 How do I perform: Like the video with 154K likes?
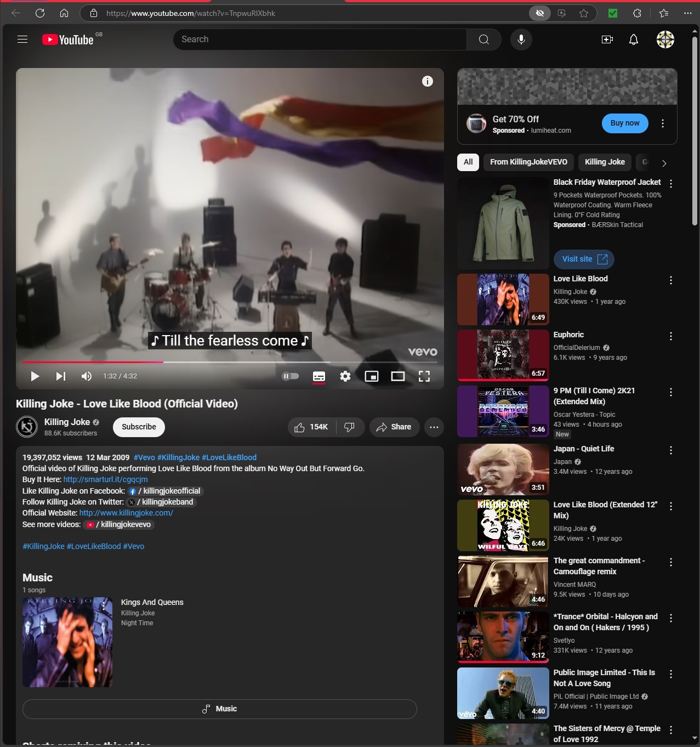(311, 427)
